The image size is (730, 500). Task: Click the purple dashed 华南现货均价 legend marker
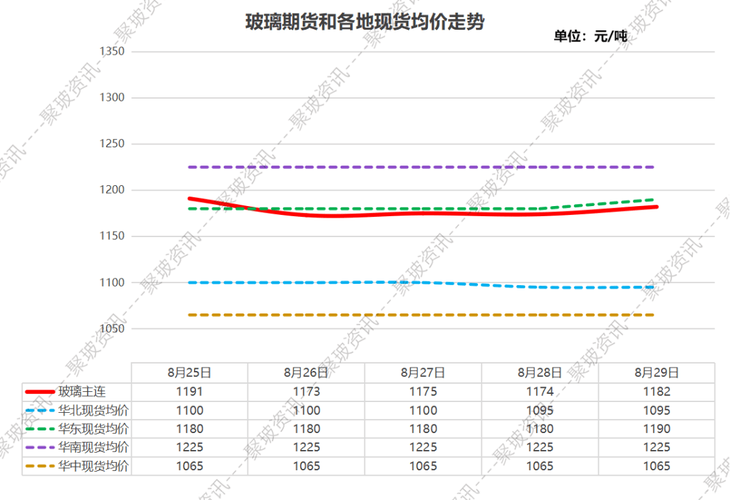38,447
